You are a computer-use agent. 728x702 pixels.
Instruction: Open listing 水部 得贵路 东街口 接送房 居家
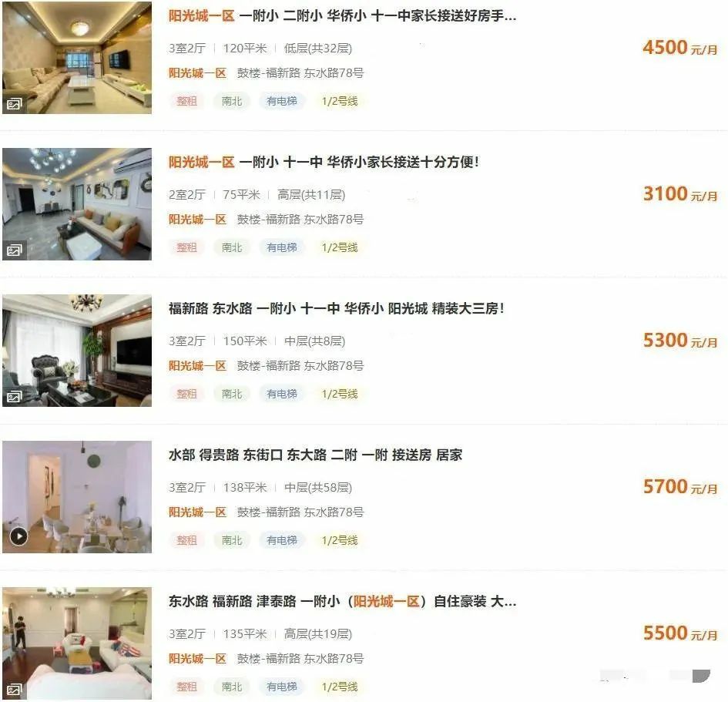[315, 455]
